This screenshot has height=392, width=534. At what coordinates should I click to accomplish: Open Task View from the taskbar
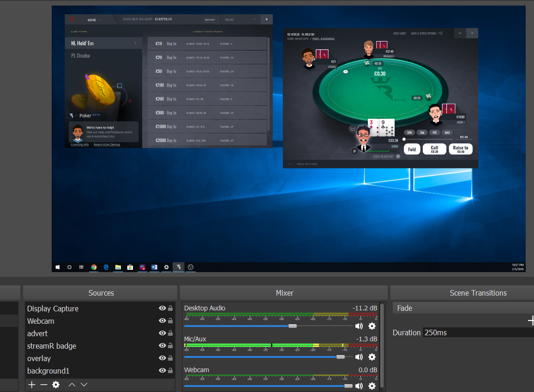(x=81, y=267)
